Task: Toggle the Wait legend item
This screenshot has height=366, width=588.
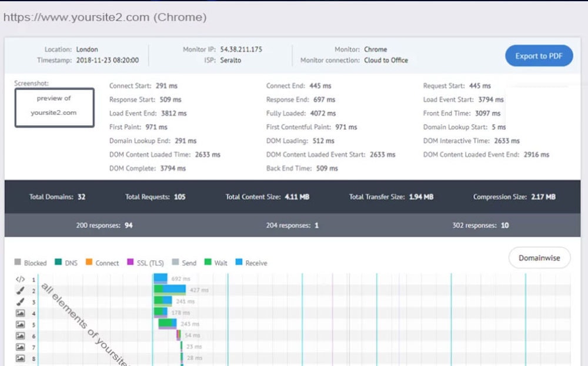Action: click(x=215, y=263)
